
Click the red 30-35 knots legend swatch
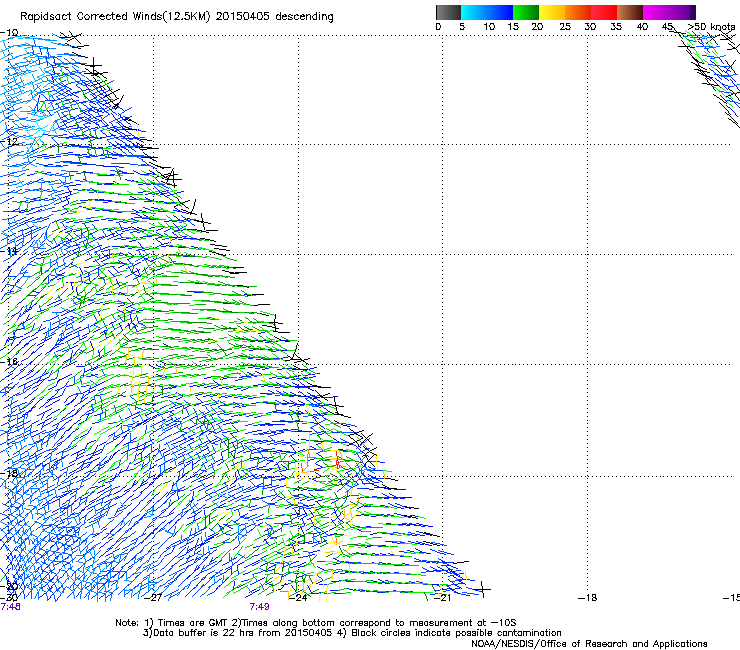[604, 12]
